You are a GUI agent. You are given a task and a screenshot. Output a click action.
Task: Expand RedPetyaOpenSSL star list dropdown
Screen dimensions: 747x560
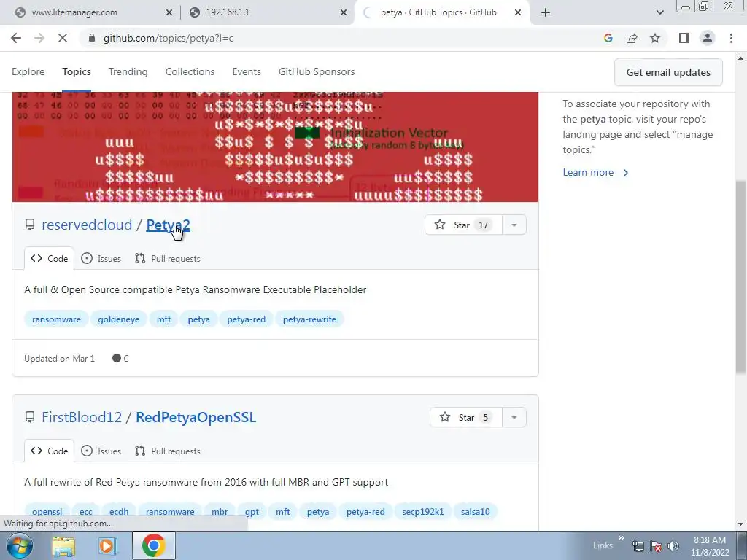coord(514,417)
